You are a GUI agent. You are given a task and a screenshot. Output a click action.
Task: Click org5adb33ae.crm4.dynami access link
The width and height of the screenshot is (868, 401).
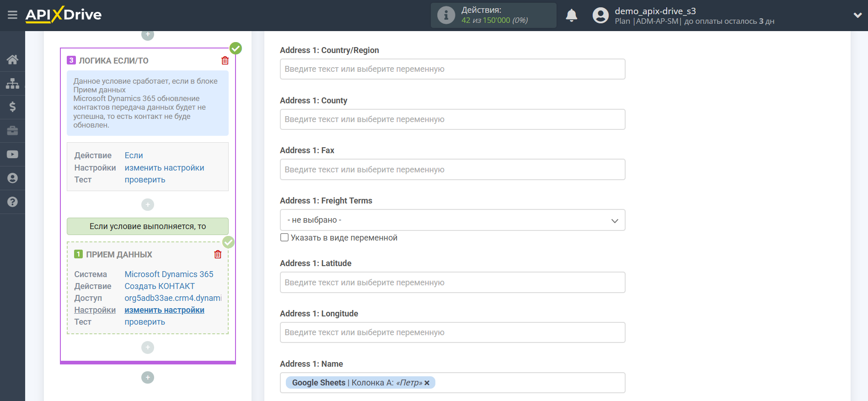click(173, 298)
